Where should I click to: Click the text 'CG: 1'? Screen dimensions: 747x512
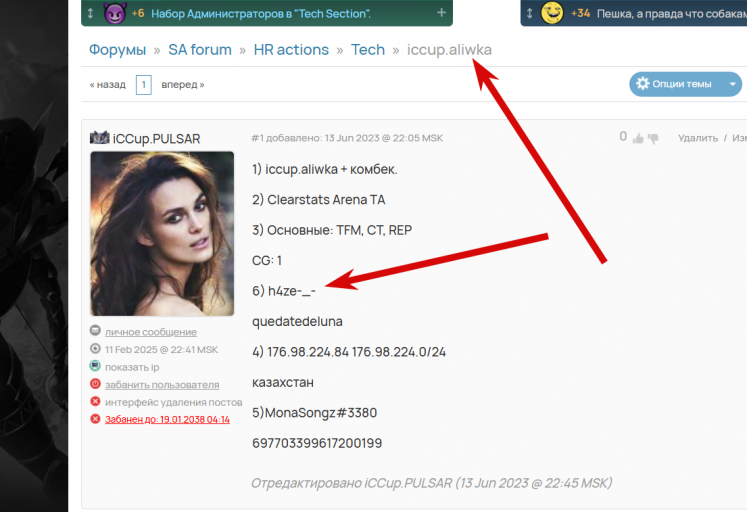(x=267, y=261)
